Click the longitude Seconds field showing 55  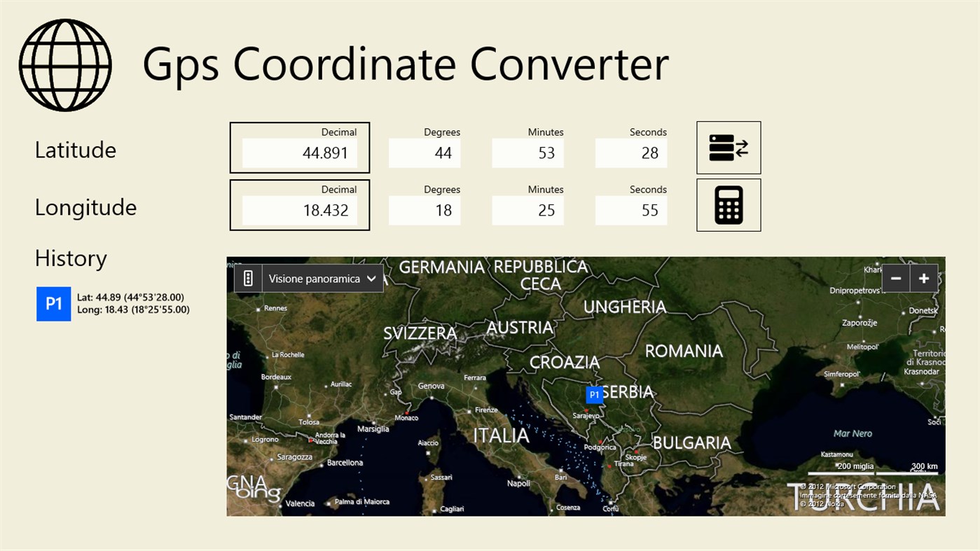(x=630, y=210)
